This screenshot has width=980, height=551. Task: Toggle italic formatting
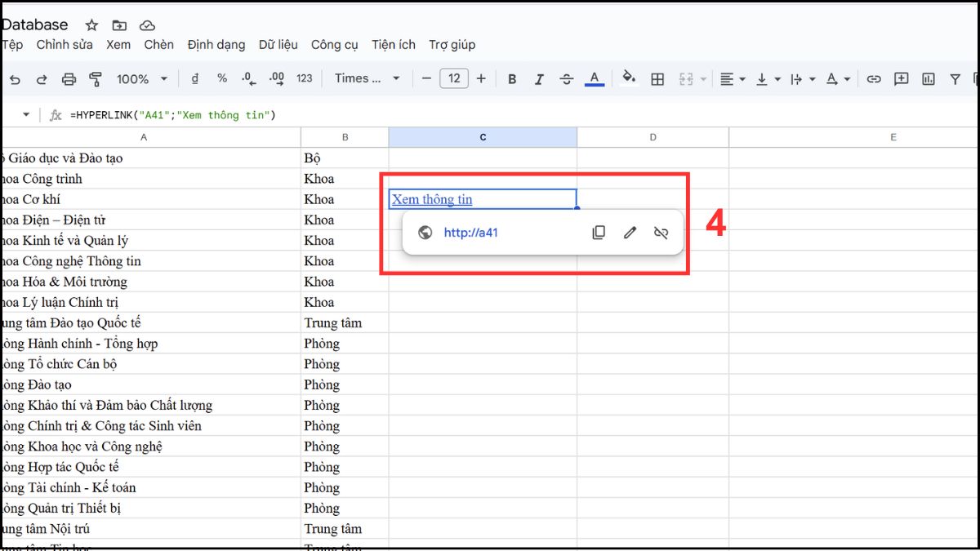pyautogui.click(x=539, y=78)
